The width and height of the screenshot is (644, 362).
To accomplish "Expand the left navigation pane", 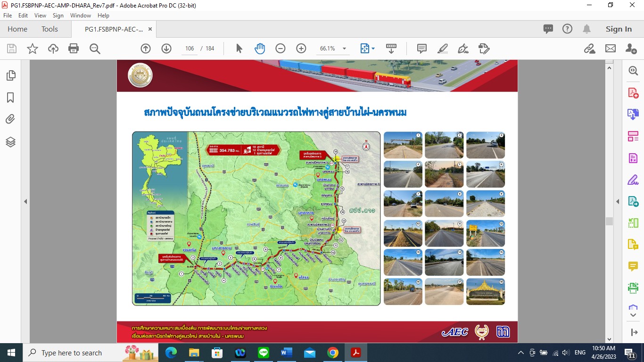I will 26,201.
